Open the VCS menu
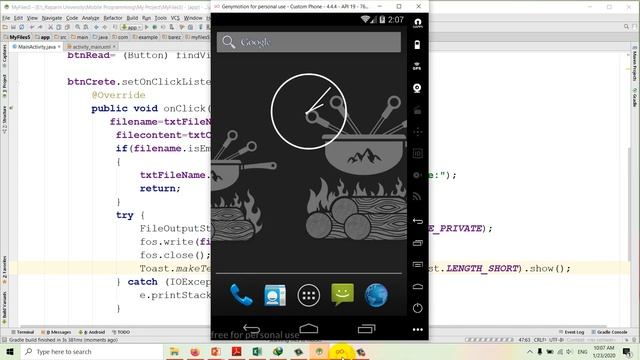640x360 pixels. [x=175, y=18]
